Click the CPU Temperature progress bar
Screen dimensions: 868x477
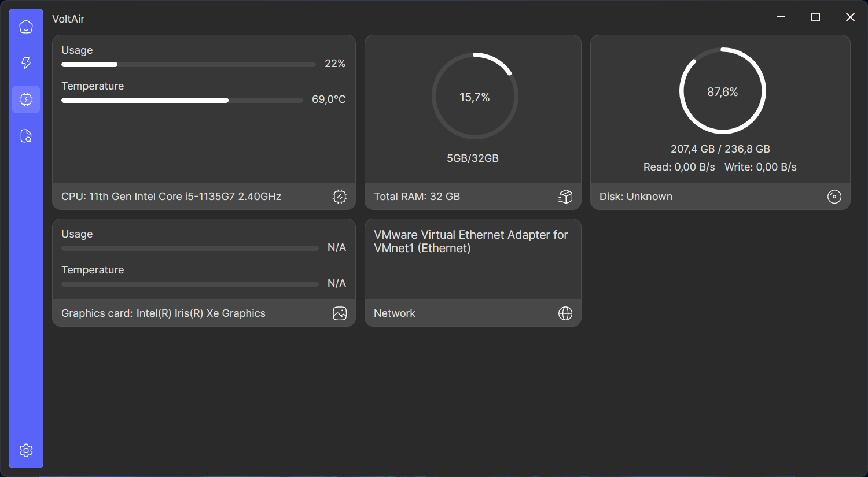pyautogui.click(x=182, y=100)
